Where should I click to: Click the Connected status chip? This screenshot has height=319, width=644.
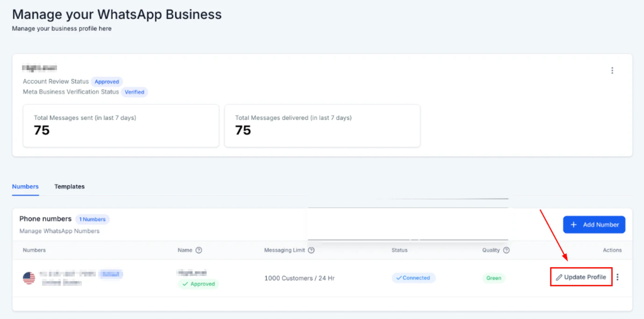(413, 277)
